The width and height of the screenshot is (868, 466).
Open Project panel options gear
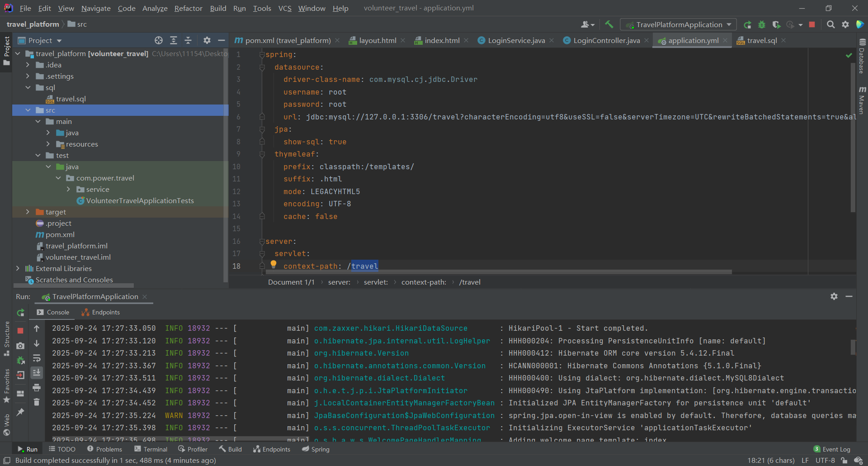click(x=207, y=40)
